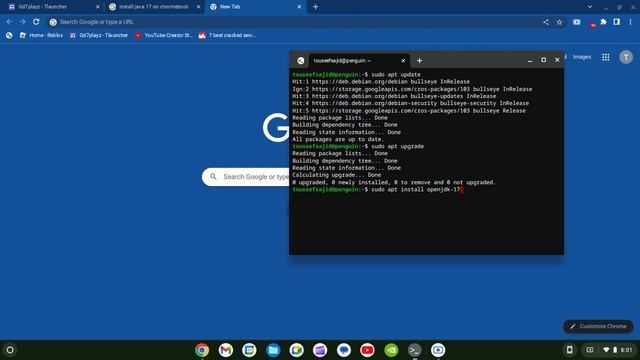This screenshot has height=360, width=640.
Task: Open the red-badged extension icon
Action: tap(591, 23)
